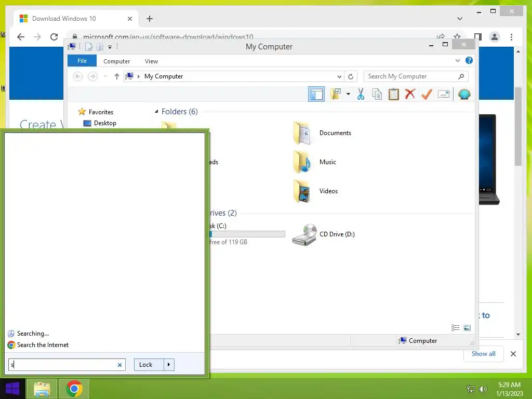Screen dimensions: 532x399
Task: Open Chrome from the taskbar
Action: (x=74, y=389)
